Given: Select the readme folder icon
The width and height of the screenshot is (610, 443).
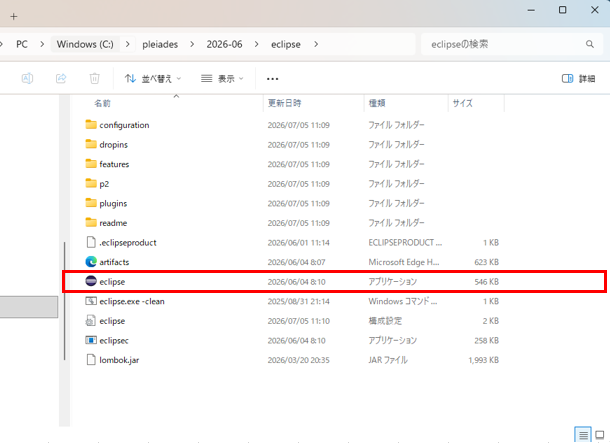Looking at the screenshot, I should (91, 222).
